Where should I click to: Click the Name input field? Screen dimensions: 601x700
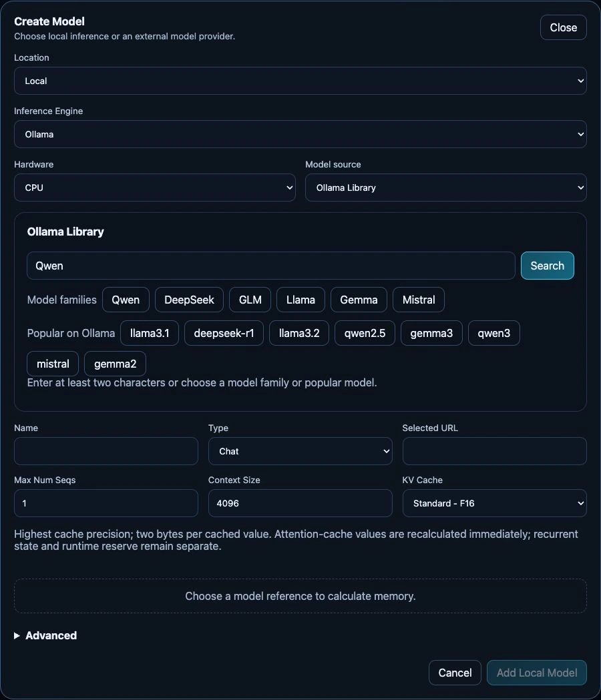pyautogui.click(x=106, y=451)
